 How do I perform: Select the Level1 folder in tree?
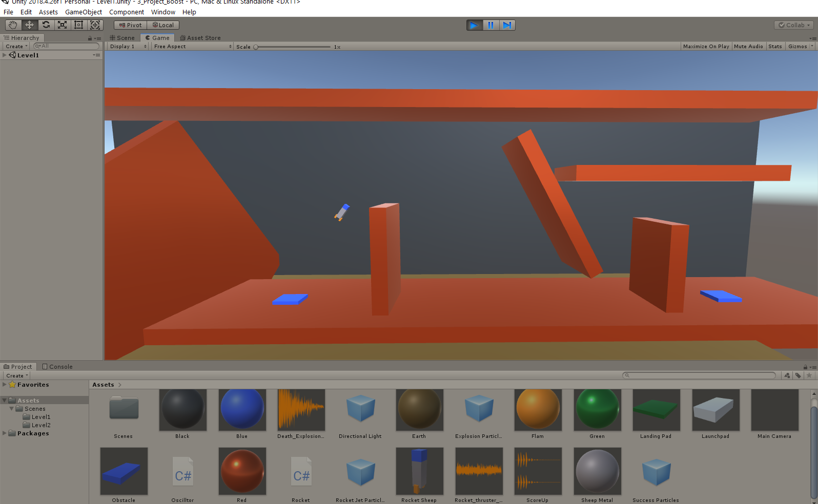(x=36, y=416)
